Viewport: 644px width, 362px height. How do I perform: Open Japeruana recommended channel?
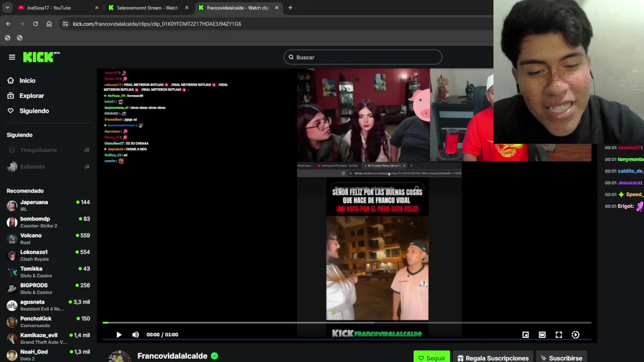pos(48,205)
